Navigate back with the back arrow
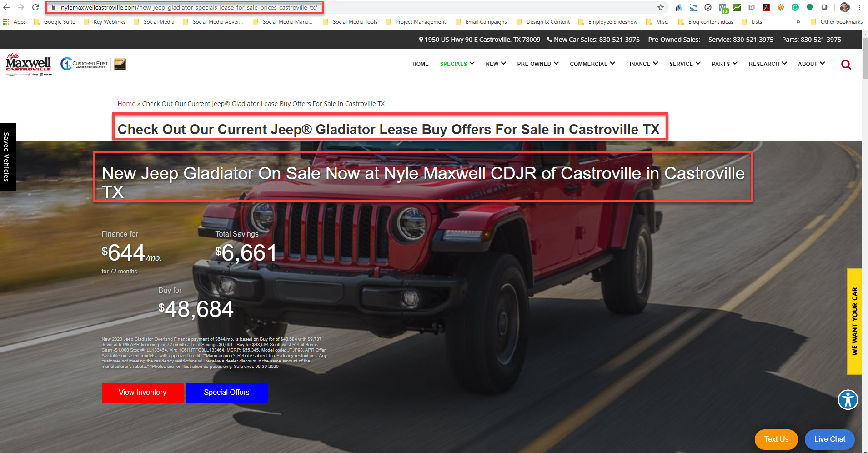Screen dimensions: 868x453 7,7
